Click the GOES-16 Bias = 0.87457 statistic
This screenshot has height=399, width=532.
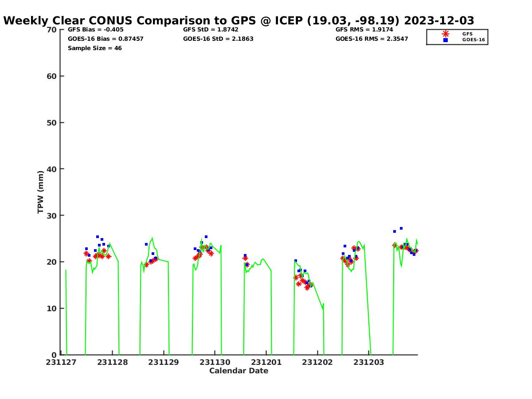[106, 39]
